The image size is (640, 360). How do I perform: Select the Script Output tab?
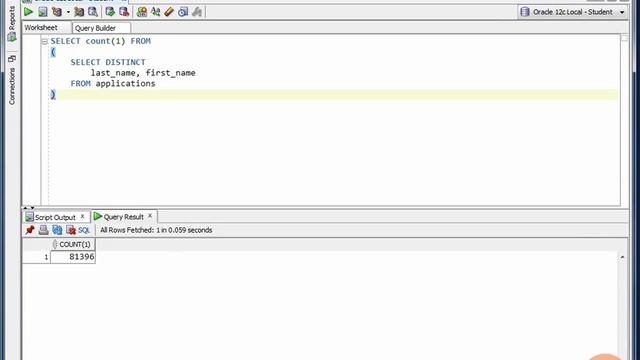pos(55,217)
